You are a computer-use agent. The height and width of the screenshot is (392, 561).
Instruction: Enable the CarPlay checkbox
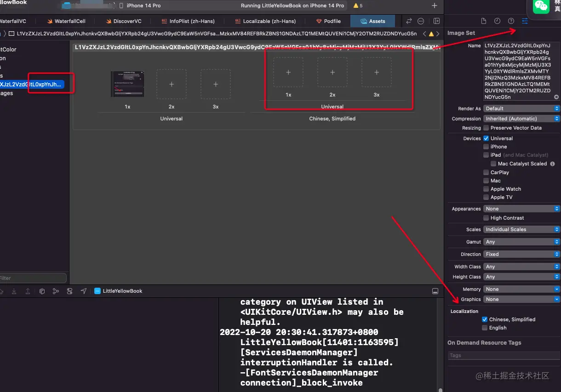[486, 172]
